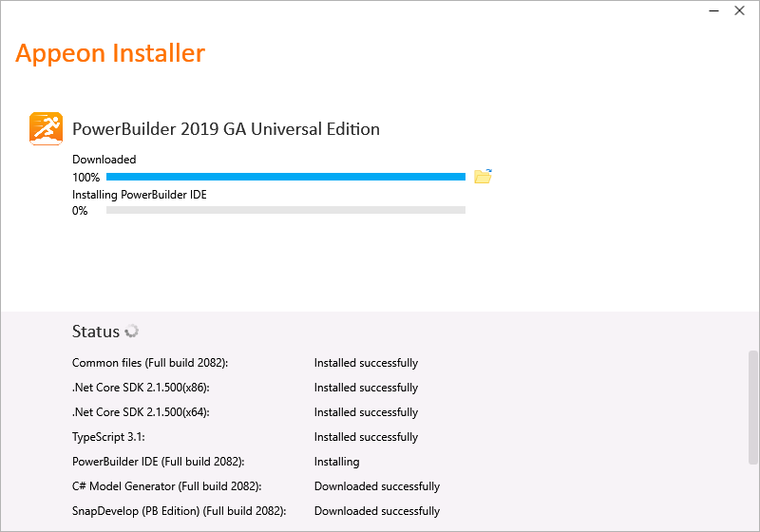
Task: Click the Status loading spinner icon
Action: (132, 332)
